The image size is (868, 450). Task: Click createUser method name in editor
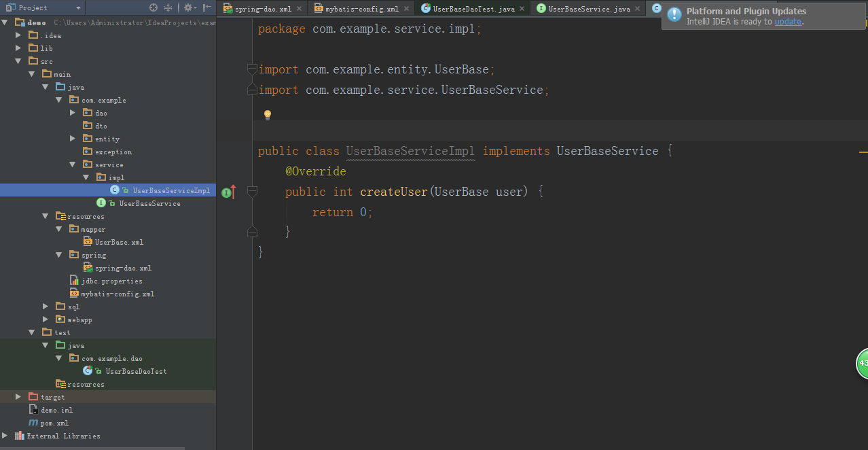pyautogui.click(x=394, y=192)
